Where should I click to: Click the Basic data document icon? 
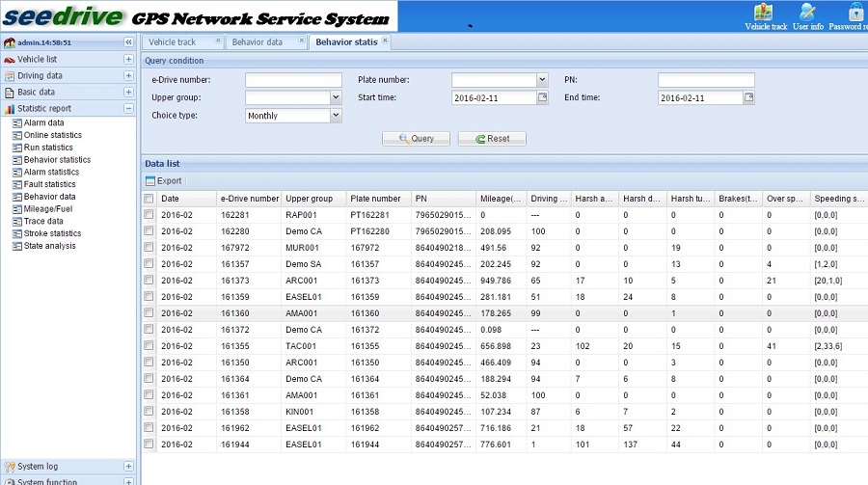10,93
